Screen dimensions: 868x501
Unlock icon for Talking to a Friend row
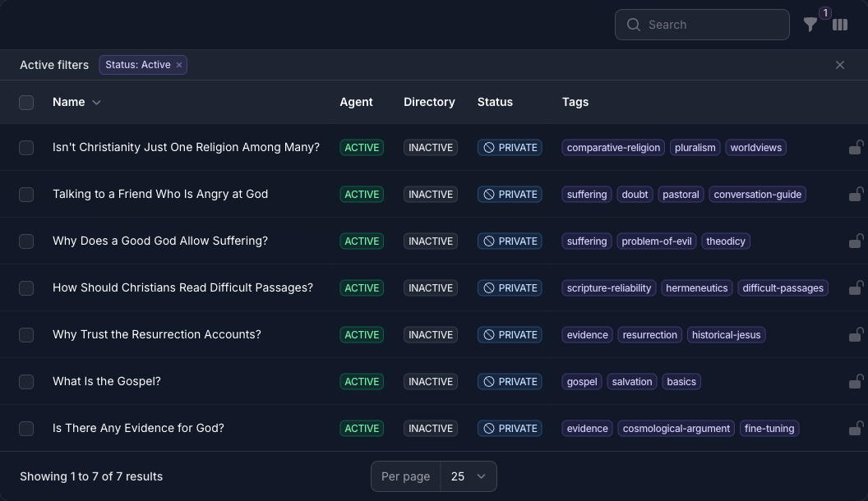coord(856,194)
